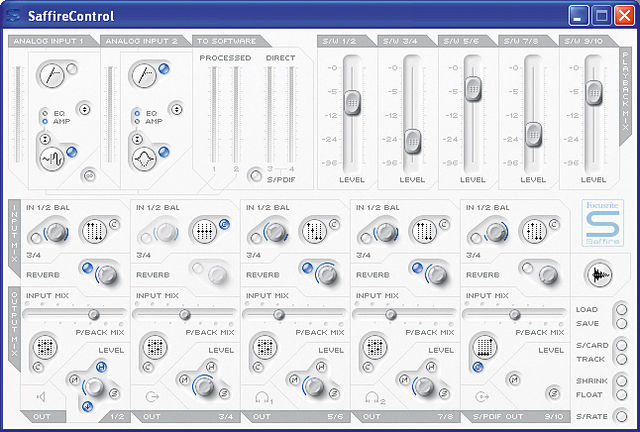Open the input mix matrix icon in S/PDIF OUT column
The image size is (640, 432).
(534, 231)
